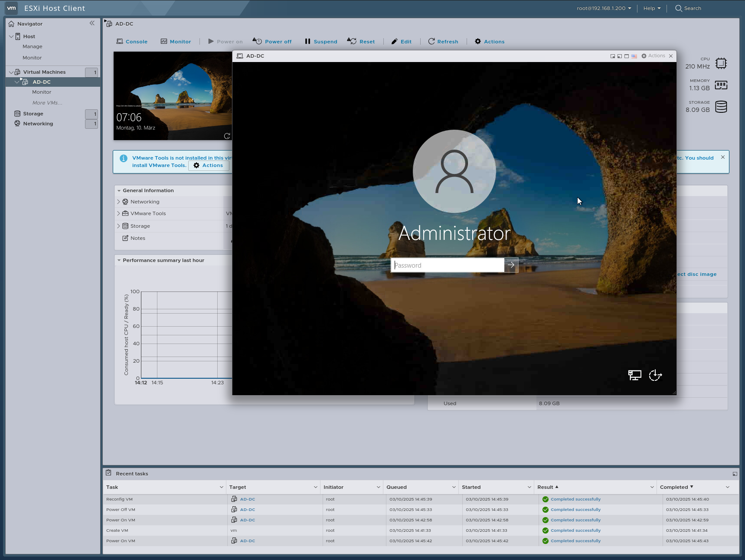Open the VM Console from toolbar
The width and height of the screenshot is (745, 560).
[132, 42]
